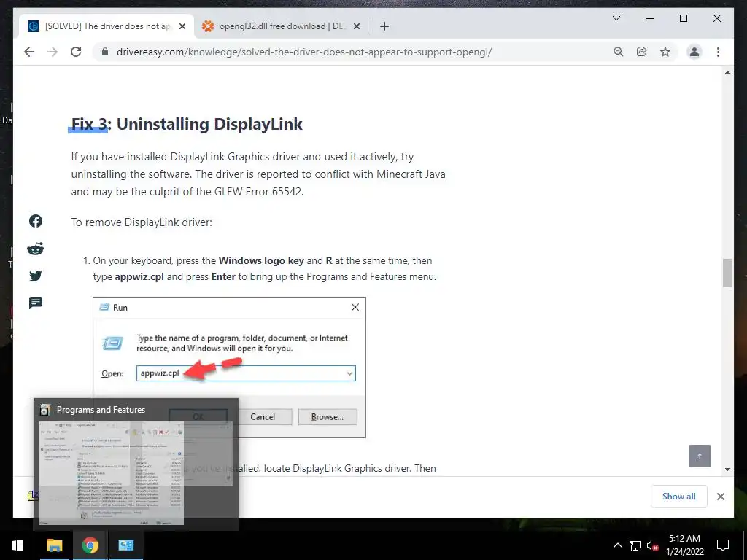Close the opengl32.dll download tab
The image size is (747, 560).
pos(356,26)
